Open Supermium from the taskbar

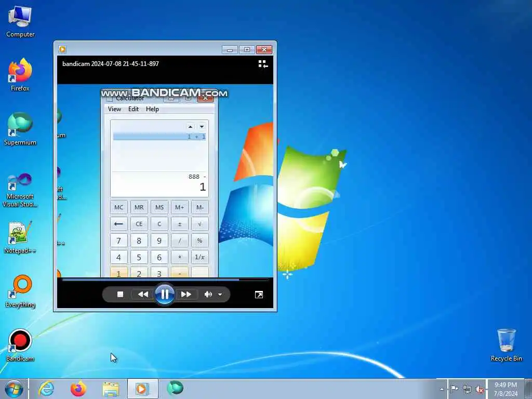click(x=175, y=389)
